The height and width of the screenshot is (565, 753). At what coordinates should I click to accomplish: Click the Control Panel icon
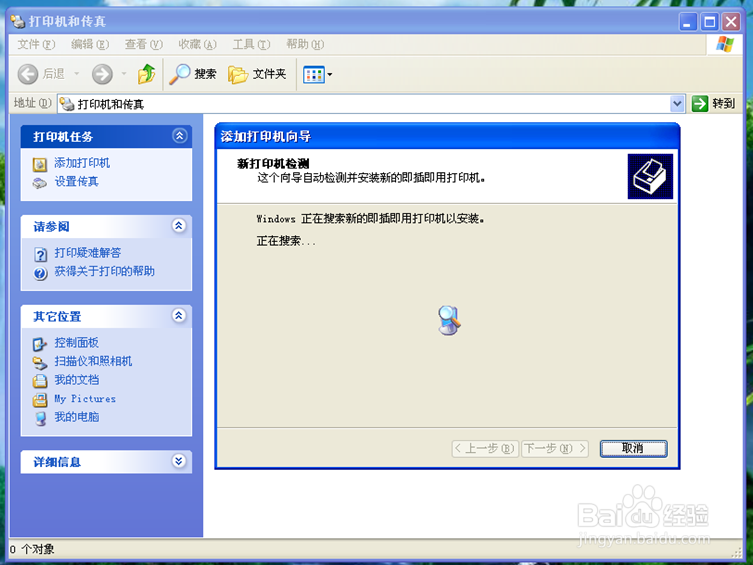coord(40,344)
